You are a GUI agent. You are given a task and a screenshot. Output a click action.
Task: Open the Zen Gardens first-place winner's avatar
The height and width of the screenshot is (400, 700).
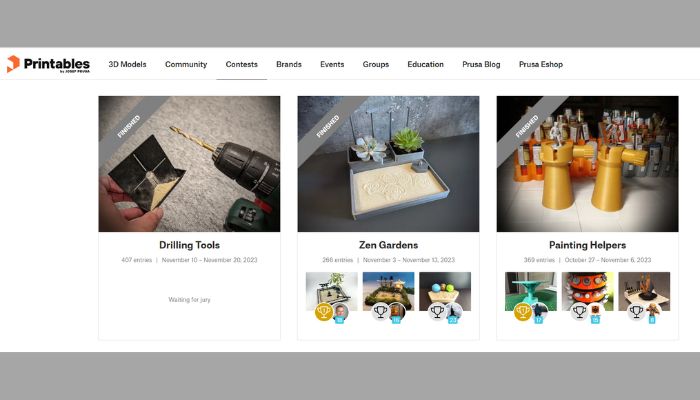341,311
